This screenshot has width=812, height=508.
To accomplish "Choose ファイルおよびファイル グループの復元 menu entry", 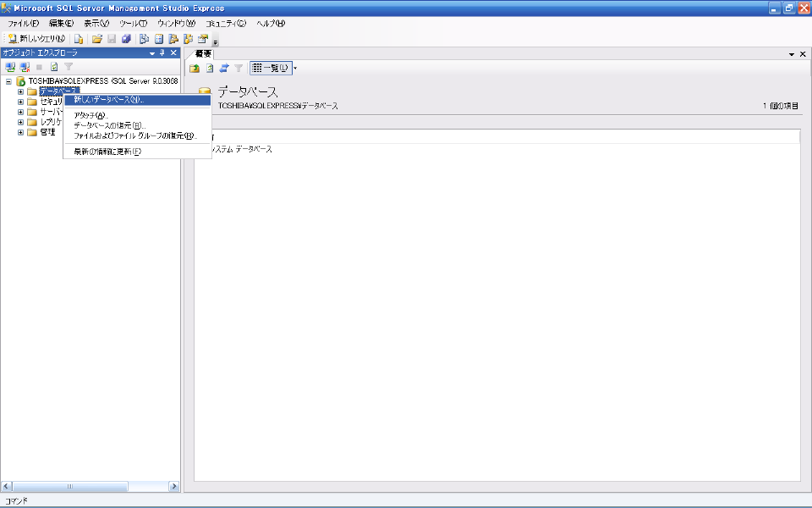I will (x=137, y=135).
